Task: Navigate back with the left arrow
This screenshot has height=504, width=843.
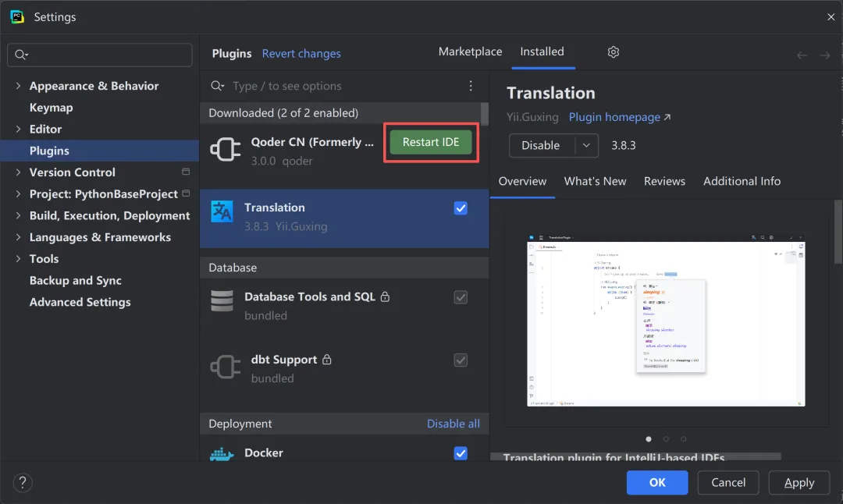Action: pyautogui.click(x=802, y=55)
